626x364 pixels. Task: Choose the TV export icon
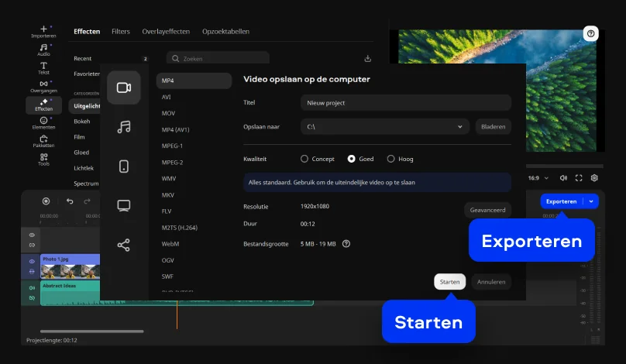[123, 205]
